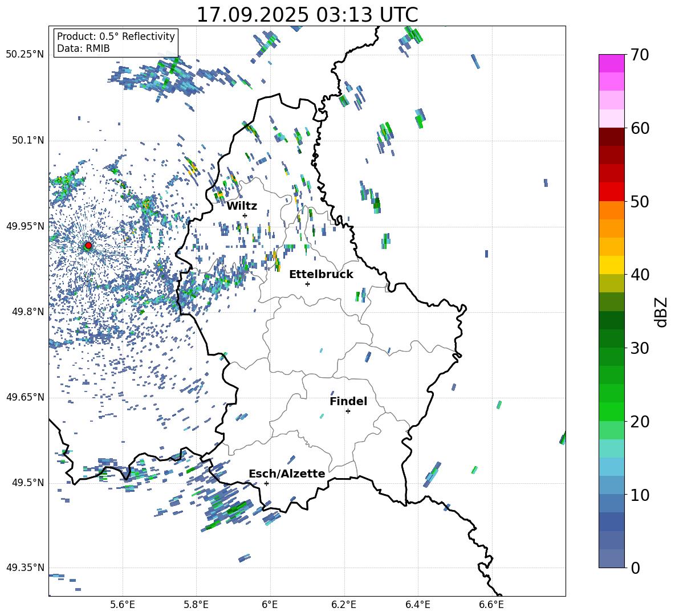Click the Esch/Alzette station cross marker

[x=266, y=483]
